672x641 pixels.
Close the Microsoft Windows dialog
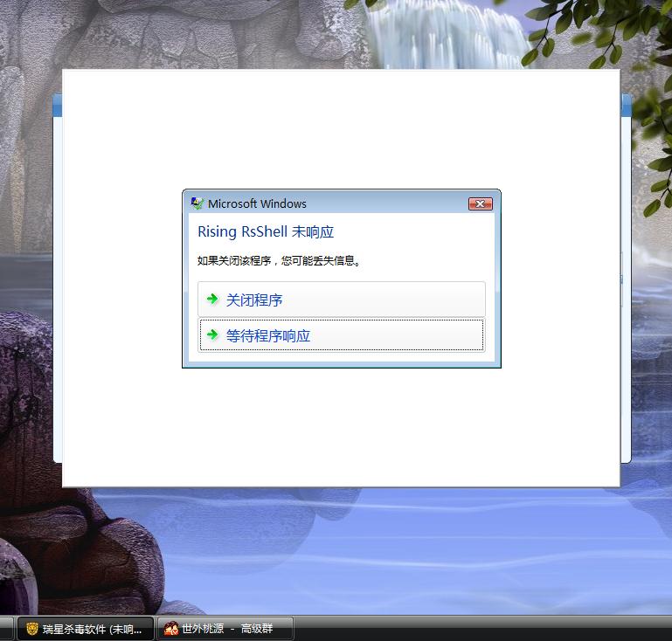(480, 203)
